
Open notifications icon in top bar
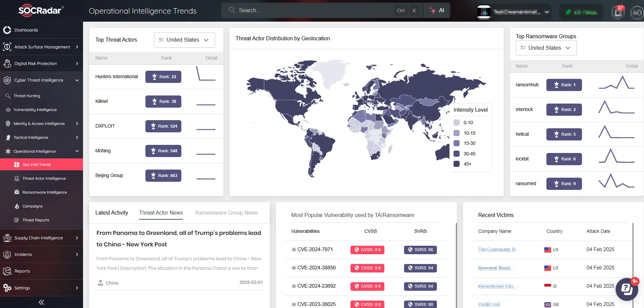tap(619, 12)
